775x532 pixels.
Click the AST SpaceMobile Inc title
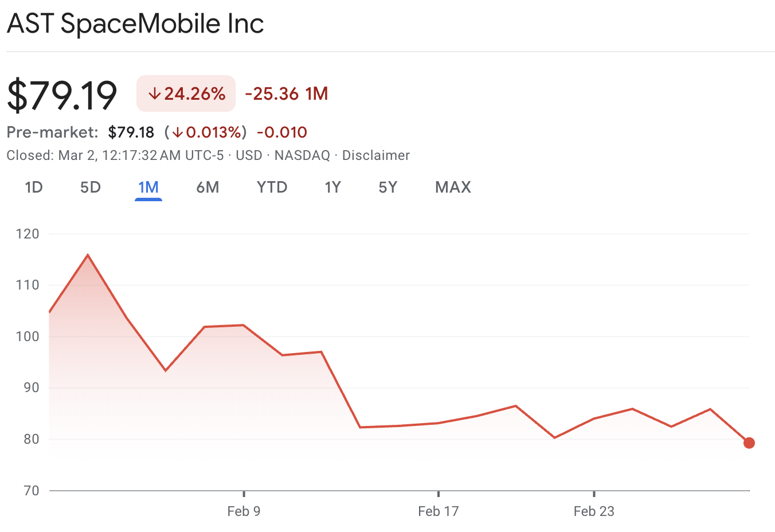click(x=135, y=24)
